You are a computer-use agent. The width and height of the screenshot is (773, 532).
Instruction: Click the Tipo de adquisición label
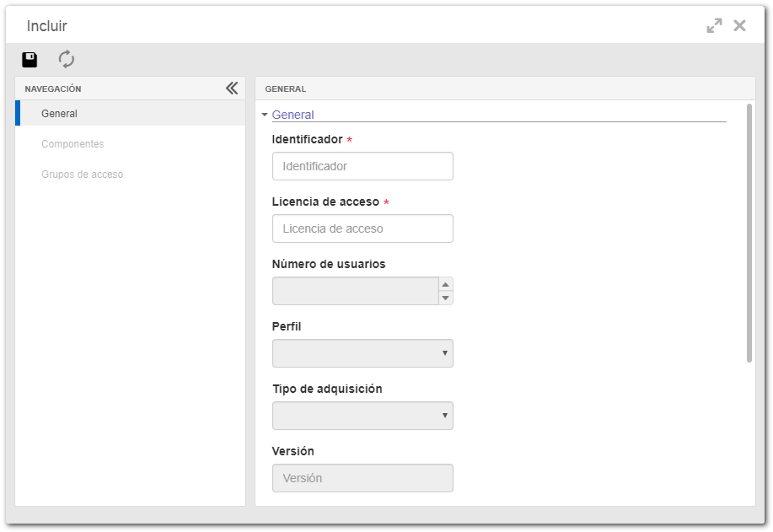click(x=327, y=389)
